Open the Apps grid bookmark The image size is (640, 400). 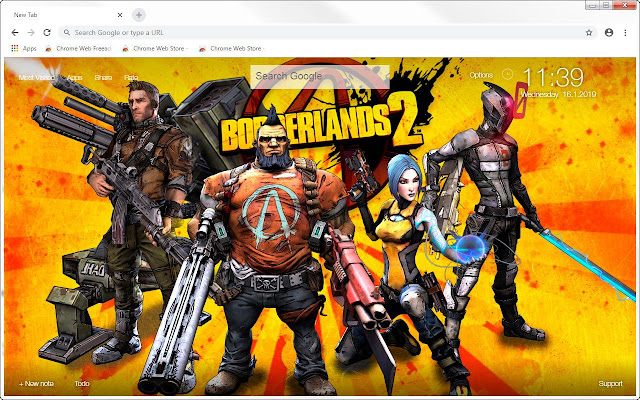point(24,49)
